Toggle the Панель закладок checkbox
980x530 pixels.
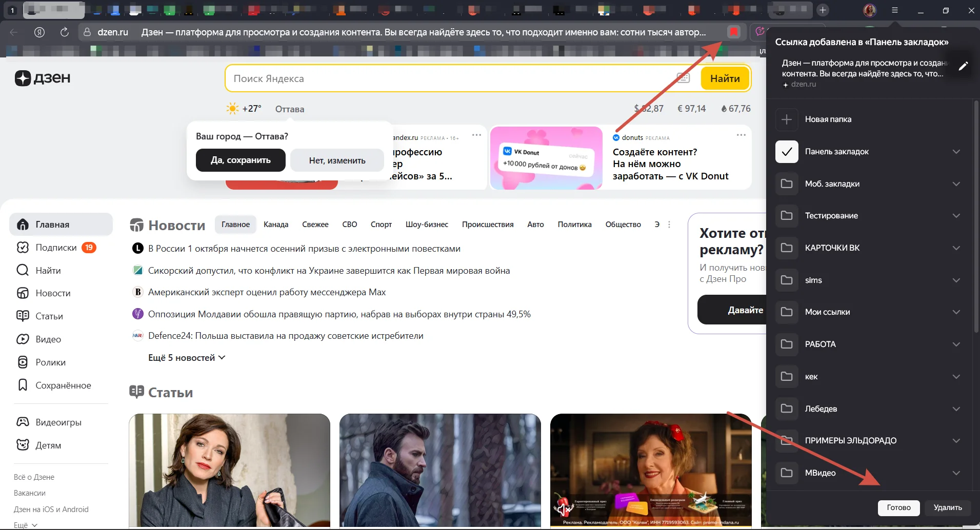tap(787, 152)
